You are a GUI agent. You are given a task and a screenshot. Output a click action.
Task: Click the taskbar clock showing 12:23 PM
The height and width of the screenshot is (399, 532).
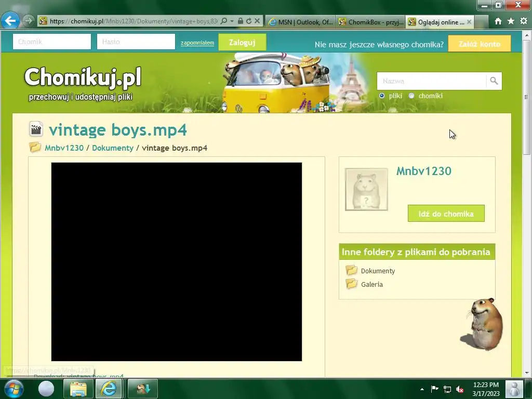coord(486,389)
